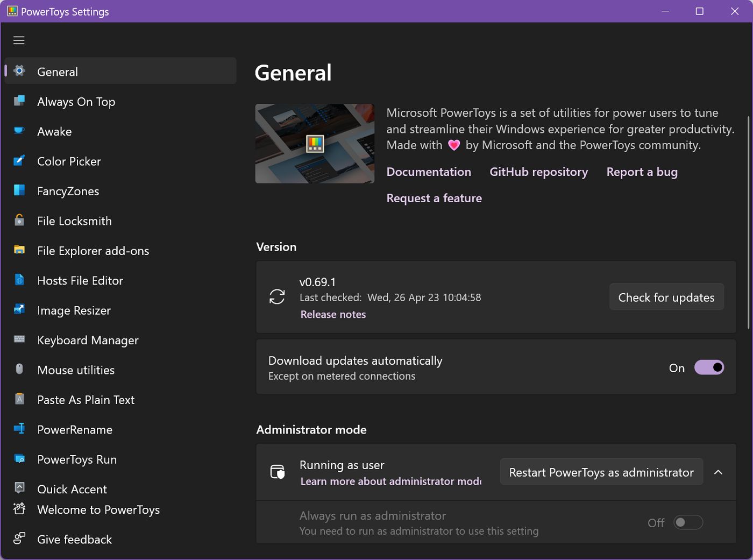Open Hosts File Editor settings
The width and height of the screenshot is (753, 560).
tap(120, 280)
